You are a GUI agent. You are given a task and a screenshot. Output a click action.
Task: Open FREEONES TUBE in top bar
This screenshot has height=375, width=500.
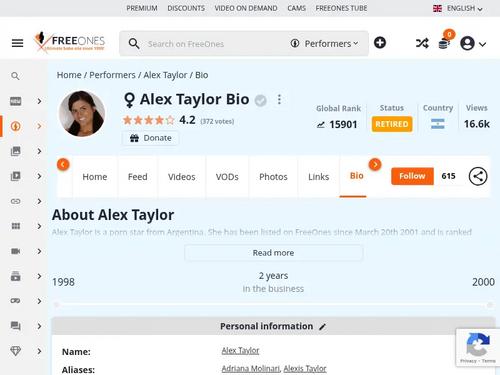(x=341, y=8)
